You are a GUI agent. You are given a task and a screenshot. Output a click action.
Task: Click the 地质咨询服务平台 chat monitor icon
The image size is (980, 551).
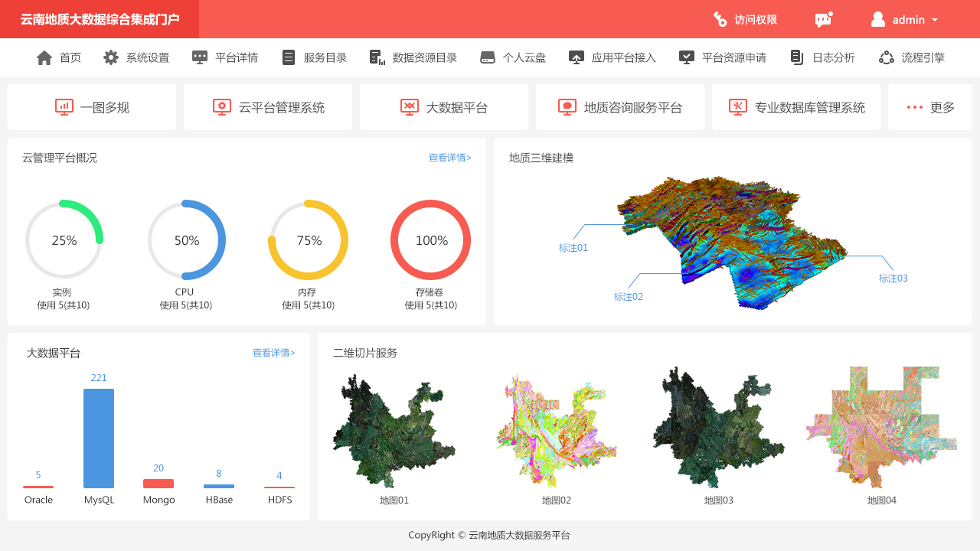(567, 107)
